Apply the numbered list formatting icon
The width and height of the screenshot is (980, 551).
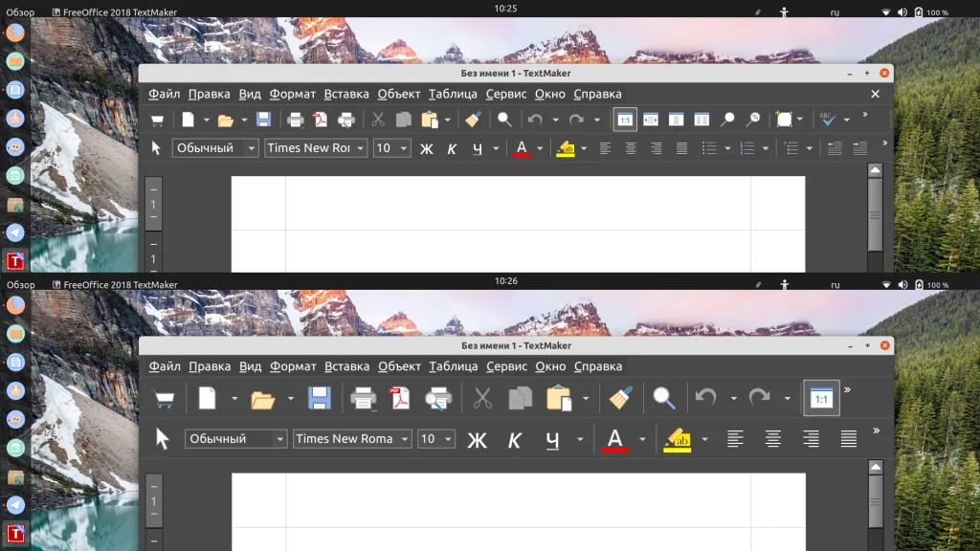(x=746, y=148)
